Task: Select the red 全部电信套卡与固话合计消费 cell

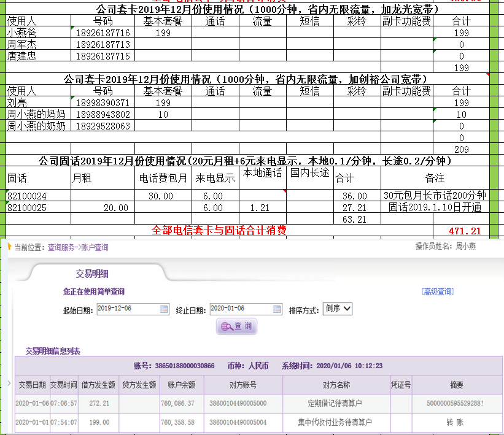Action: click(219, 231)
